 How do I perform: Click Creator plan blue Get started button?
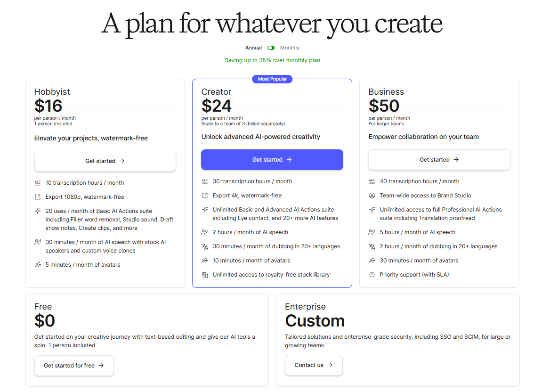272,160
